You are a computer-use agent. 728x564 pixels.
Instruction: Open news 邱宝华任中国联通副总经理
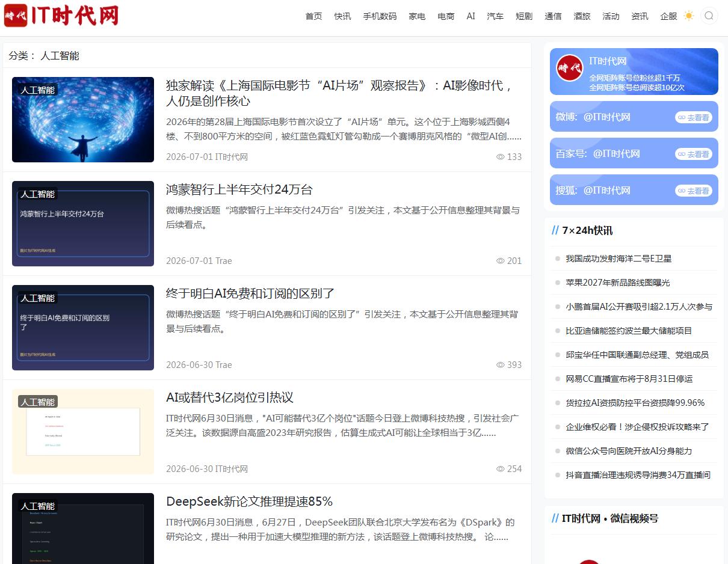point(637,355)
